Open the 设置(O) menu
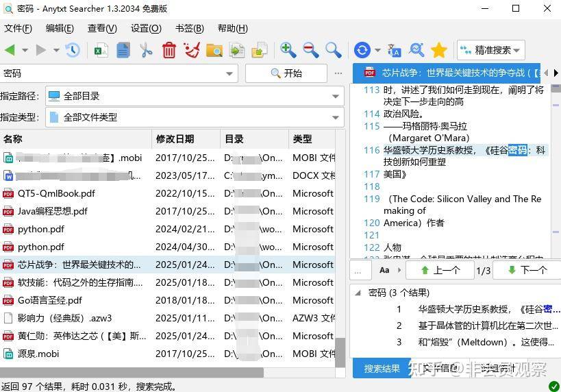The image size is (561, 392). pos(146,28)
